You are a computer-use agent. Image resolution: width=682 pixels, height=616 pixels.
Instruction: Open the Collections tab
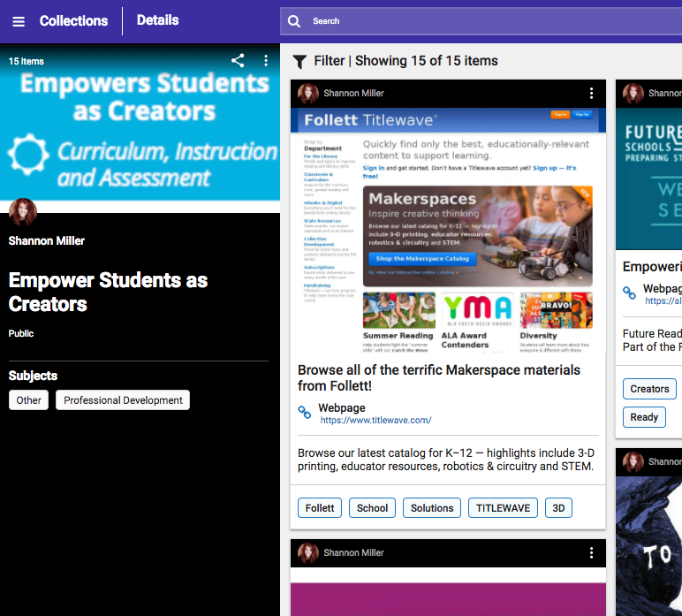(x=73, y=21)
